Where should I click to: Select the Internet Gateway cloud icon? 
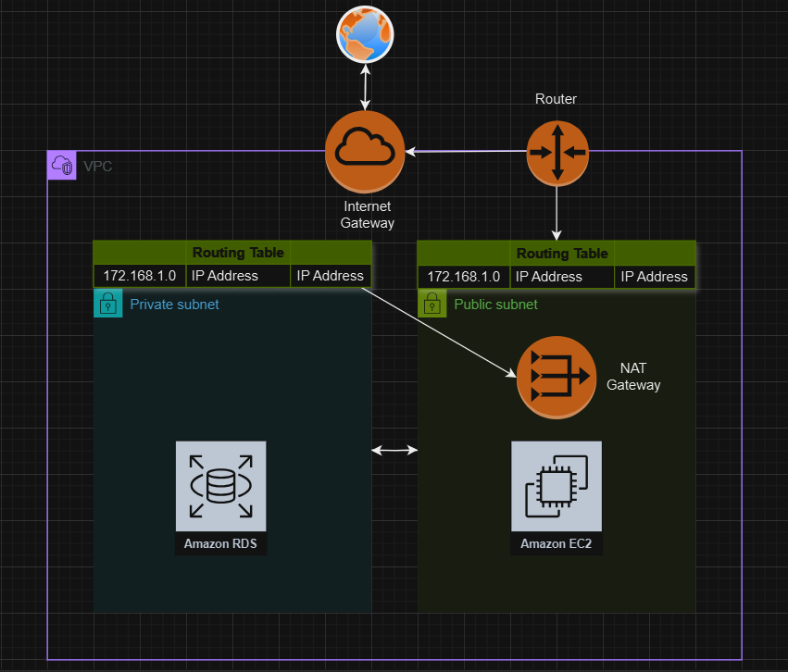click(366, 150)
